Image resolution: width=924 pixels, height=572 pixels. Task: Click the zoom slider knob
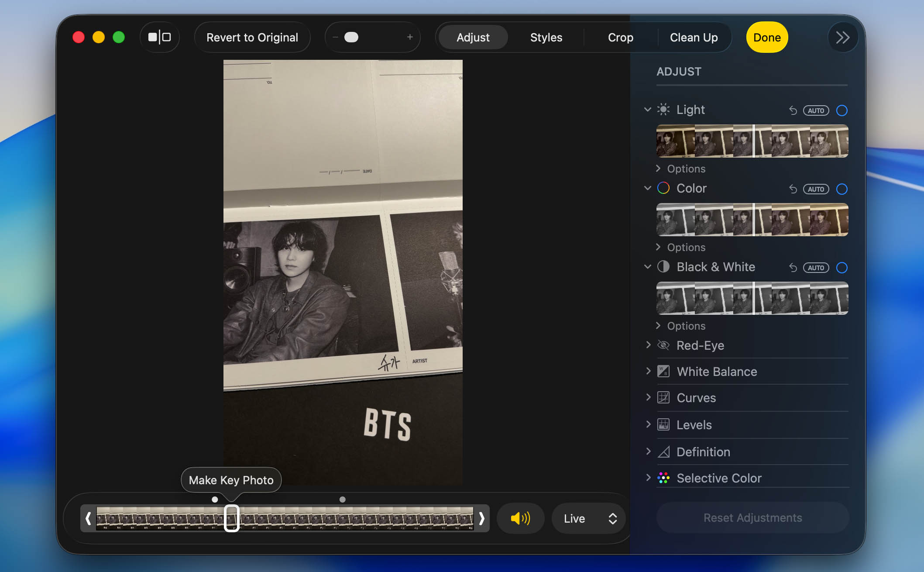[351, 38]
